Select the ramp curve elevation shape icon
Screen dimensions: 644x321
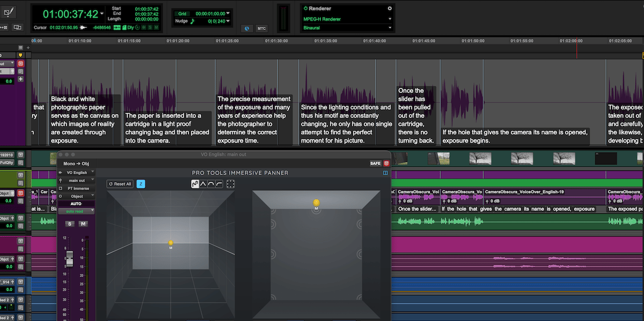tap(219, 184)
